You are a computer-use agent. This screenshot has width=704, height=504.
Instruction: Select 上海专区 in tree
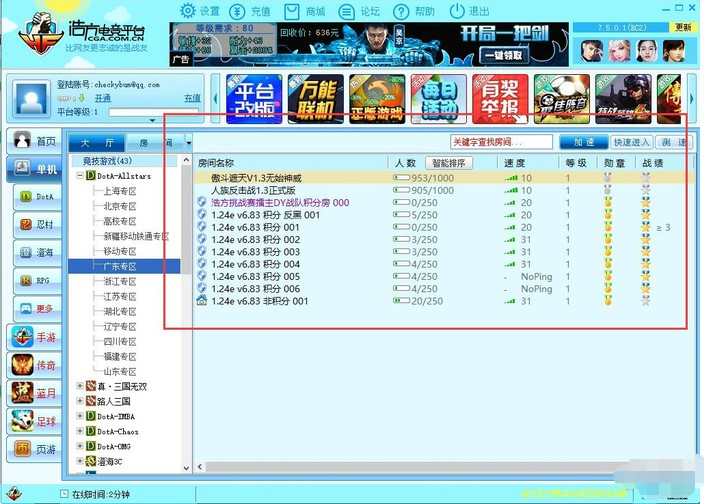119,191
